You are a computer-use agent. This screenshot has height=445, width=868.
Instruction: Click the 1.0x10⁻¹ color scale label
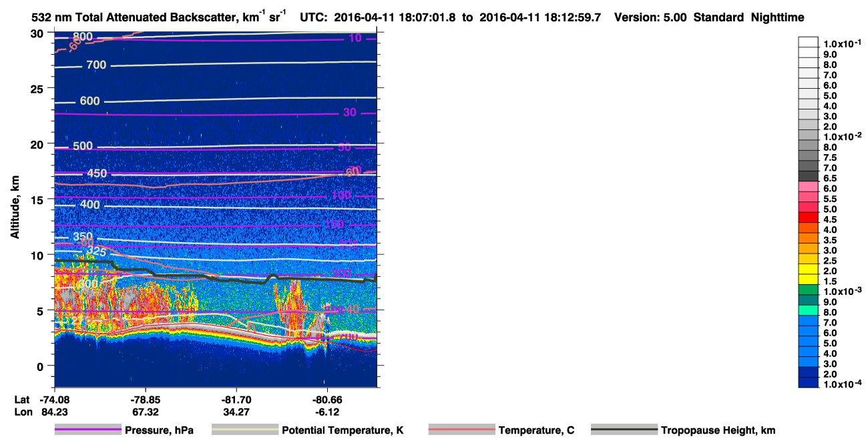(x=841, y=43)
